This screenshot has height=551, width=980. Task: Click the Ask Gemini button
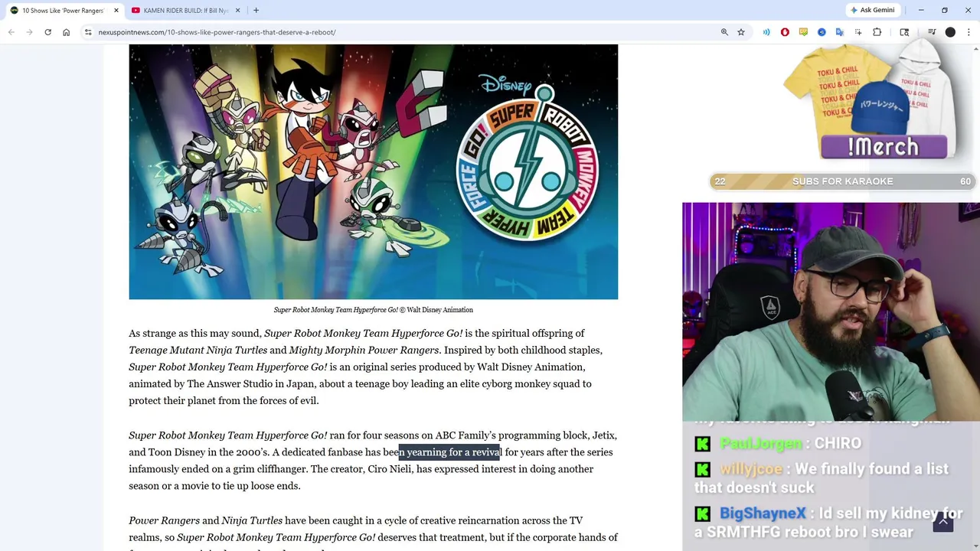[871, 10]
